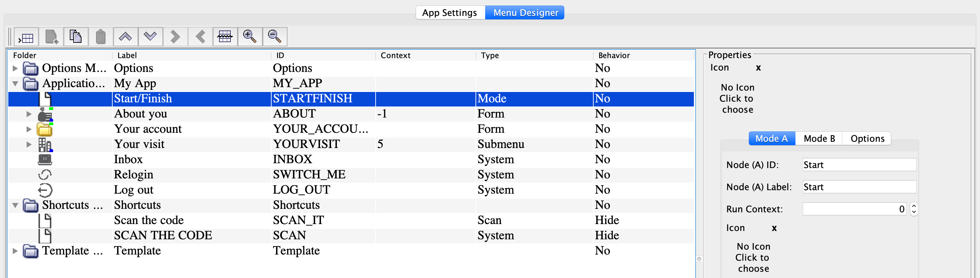Click the paste clipboard toolbar icon
The height and width of the screenshot is (278, 980).
101,37
